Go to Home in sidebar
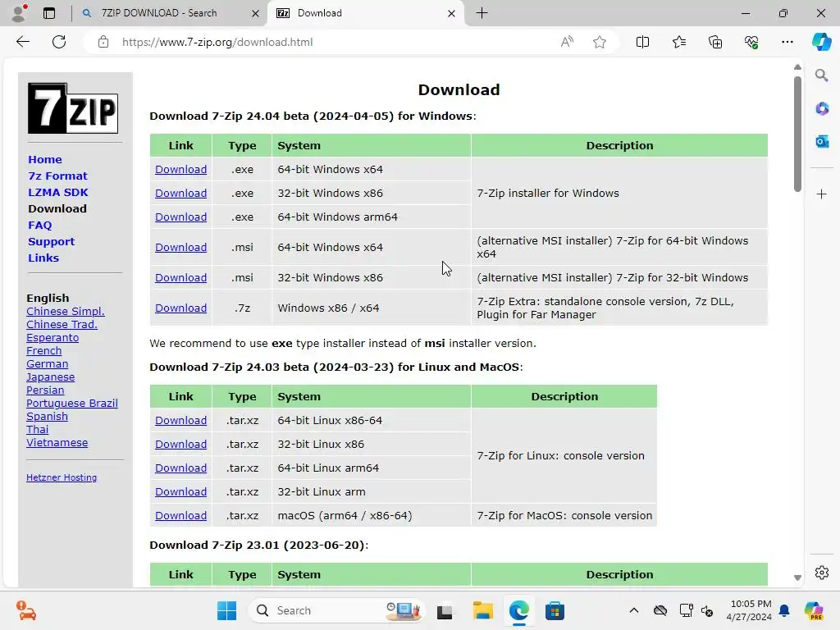The width and height of the screenshot is (840, 630). pos(45,160)
